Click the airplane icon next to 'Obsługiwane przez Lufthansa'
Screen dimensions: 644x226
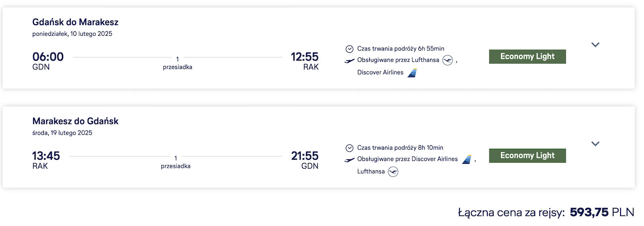tap(349, 61)
